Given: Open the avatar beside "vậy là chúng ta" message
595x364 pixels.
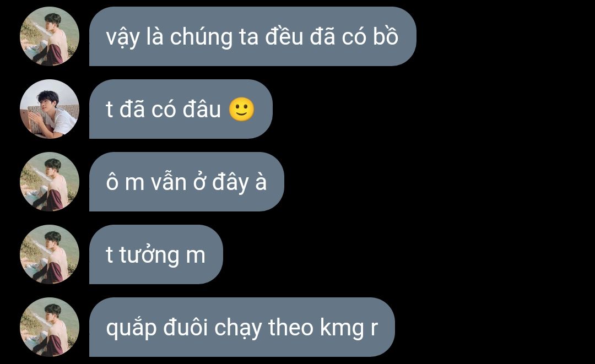Looking at the screenshot, I should click(x=50, y=36).
